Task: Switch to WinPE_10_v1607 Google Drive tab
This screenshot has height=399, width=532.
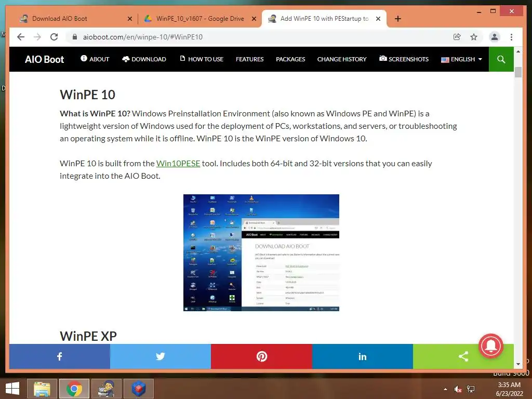Action: [x=200, y=19]
